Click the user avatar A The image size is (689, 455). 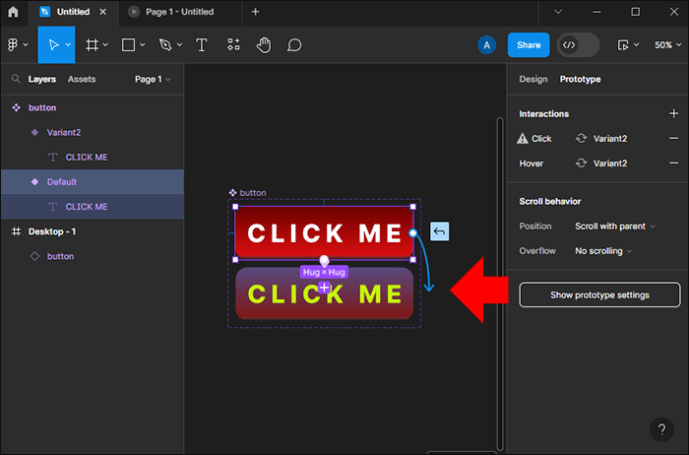486,45
